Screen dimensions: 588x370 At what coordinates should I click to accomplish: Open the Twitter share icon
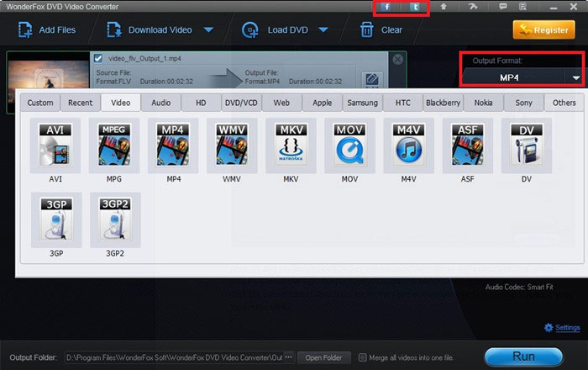tap(415, 7)
